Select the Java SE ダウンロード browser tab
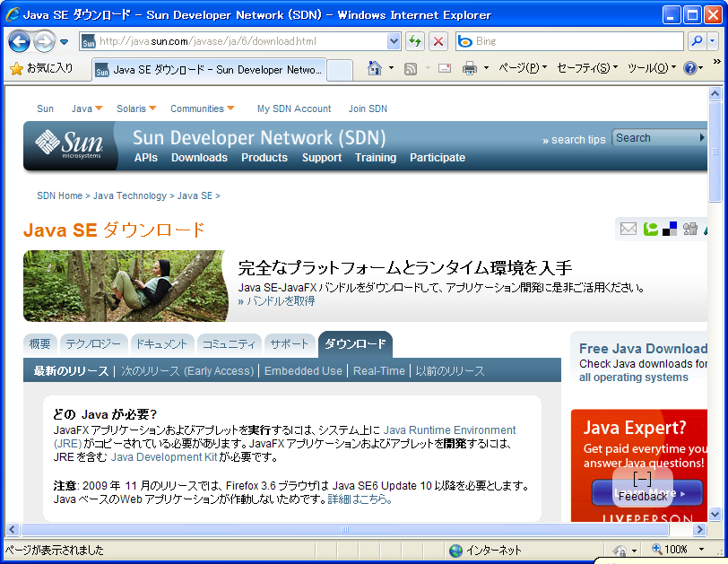 click(209, 70)
